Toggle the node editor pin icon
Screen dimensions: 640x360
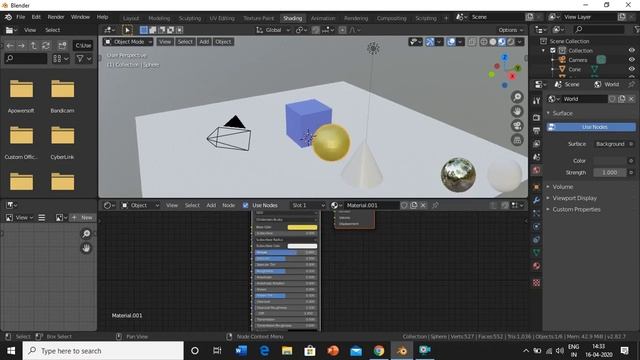pyautogui.click(x=436, y=205)
